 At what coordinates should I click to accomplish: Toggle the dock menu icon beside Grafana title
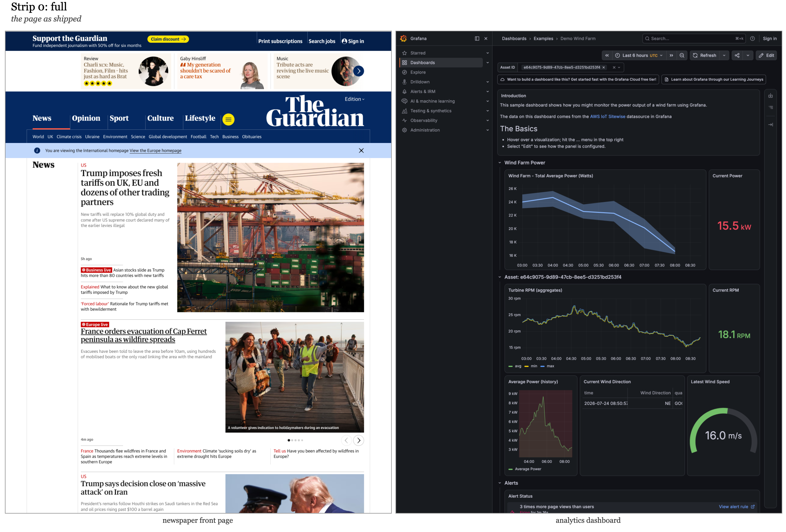tap(477, 39)
